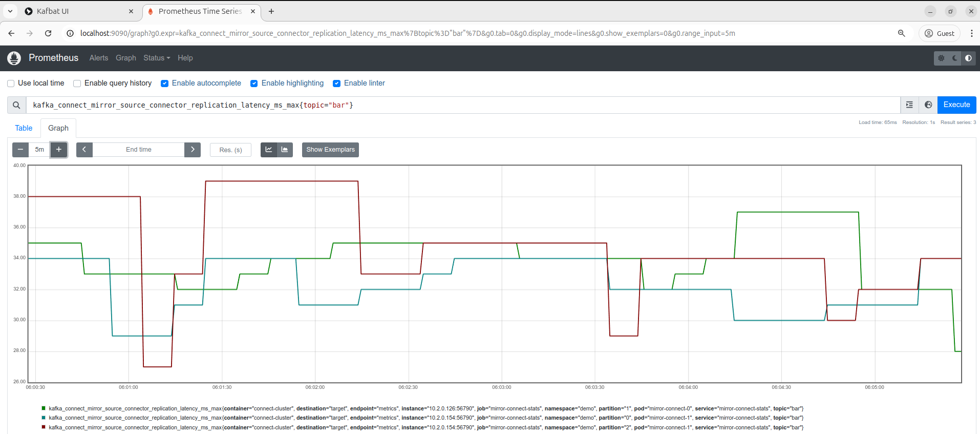Move end time forward with right chevron
The height and width of the screenshot is (434, 980).
193,150
